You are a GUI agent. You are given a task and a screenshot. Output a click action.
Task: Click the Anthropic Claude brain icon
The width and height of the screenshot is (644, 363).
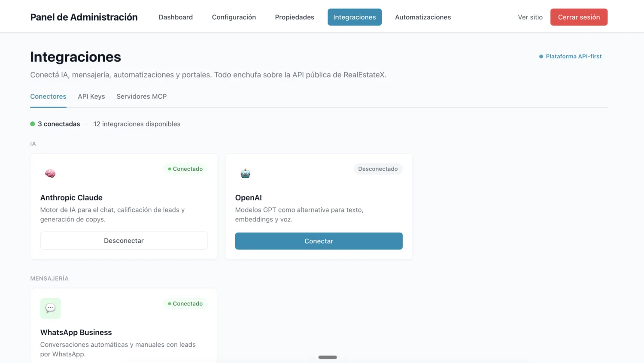tap(50, 173)
